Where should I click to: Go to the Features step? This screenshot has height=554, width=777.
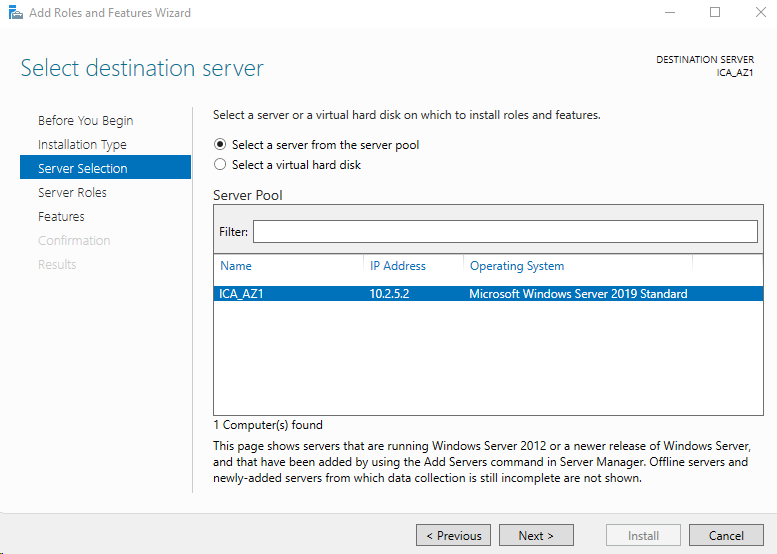pyautogui.click(x=61, y=217)
